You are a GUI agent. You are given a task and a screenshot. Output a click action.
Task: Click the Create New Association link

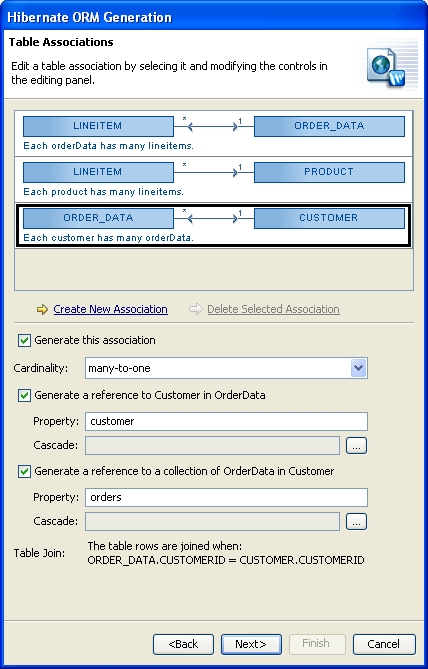111,309
